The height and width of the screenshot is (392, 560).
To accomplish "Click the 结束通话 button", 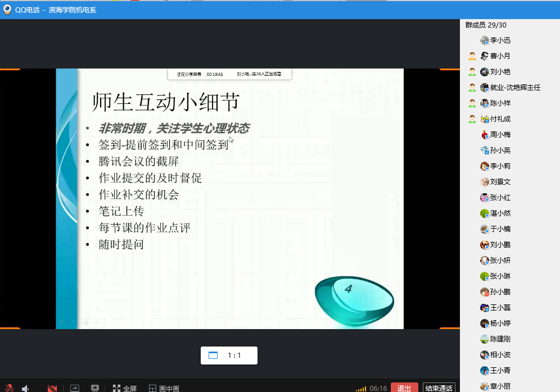I will (439, 388).
